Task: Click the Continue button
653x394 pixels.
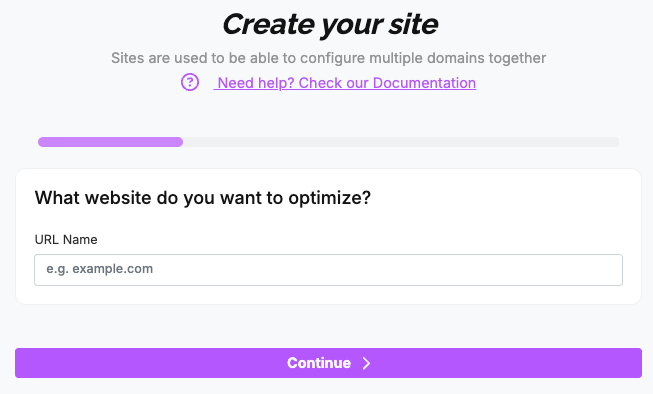Action: point(328,363)
